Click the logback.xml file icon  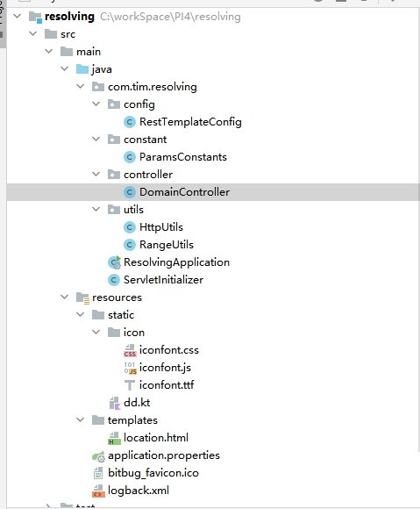click(98, 491)
